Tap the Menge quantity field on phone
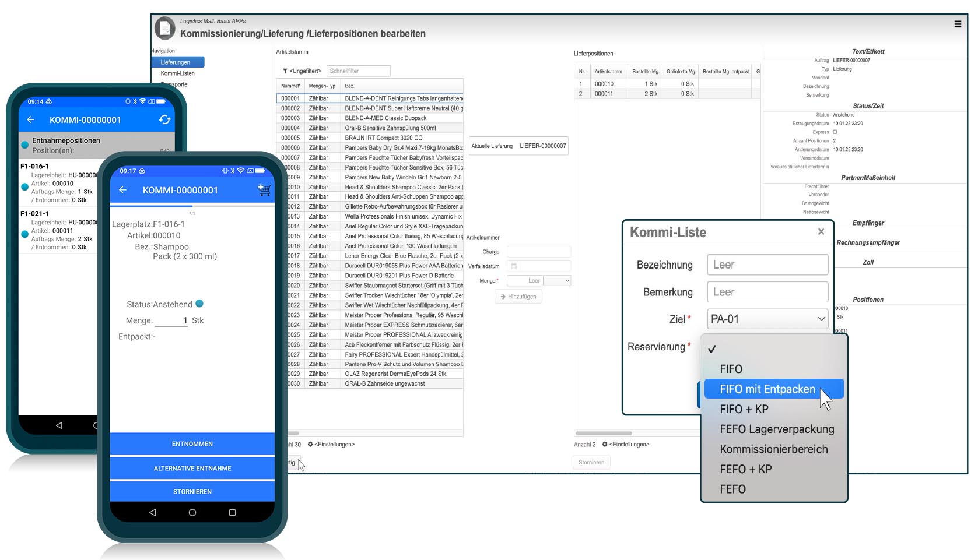This screenshot has width=978, height=560. [x=171, y=320]
